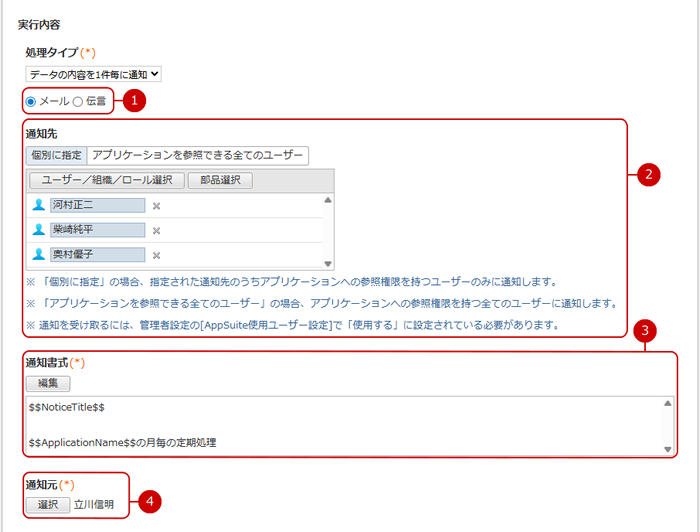Click the user icon beside 柴崎純平
The width and height of the screenshot is (700, 532).
pos(38,230)
